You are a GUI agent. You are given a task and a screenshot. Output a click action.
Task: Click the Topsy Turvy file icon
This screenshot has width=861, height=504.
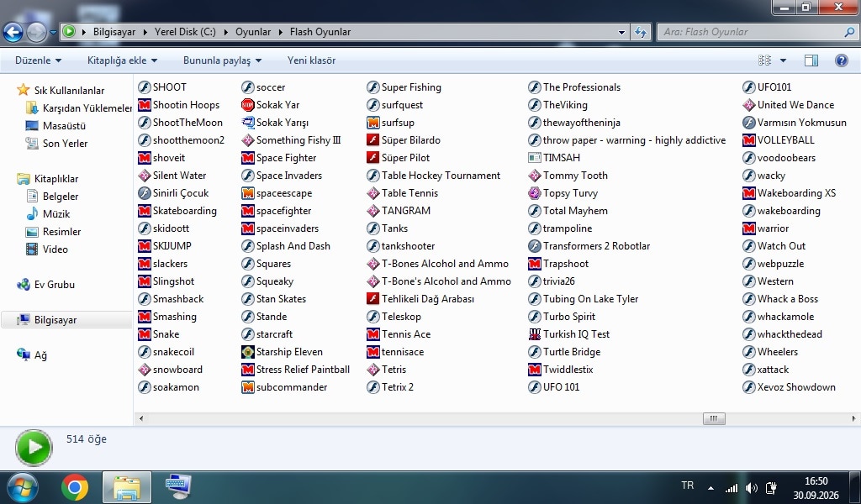point(534,193)
